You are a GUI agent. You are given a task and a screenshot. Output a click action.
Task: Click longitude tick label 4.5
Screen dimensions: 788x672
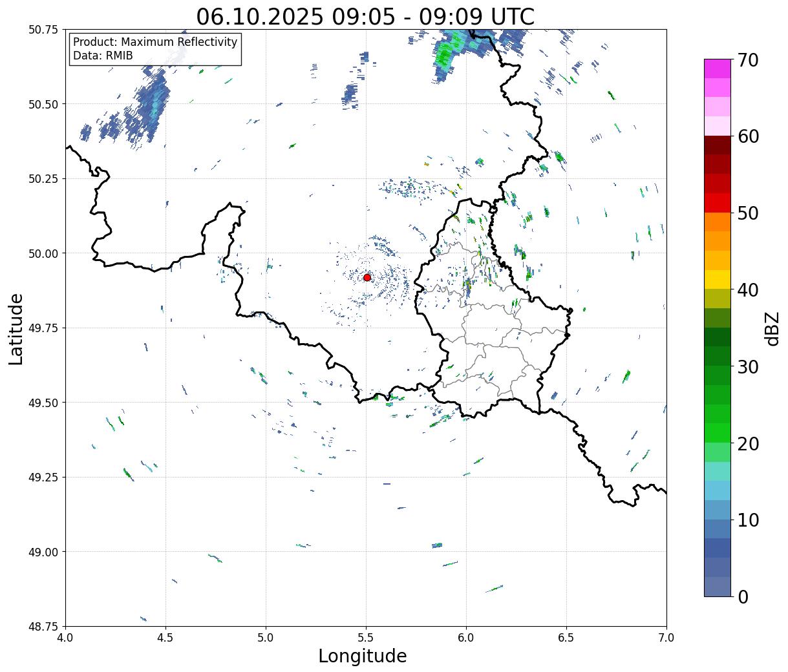point(165,638)
